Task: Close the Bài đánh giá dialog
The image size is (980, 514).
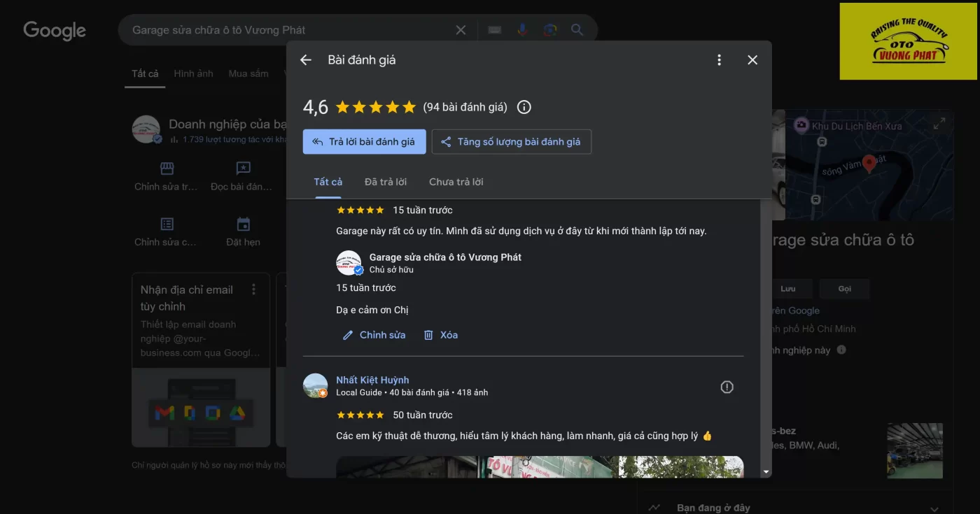Action: click(752, 60)
